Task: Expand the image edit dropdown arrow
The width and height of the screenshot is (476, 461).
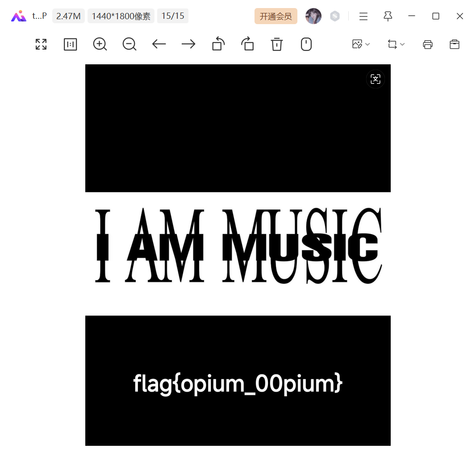Action: tap(367, 44)
